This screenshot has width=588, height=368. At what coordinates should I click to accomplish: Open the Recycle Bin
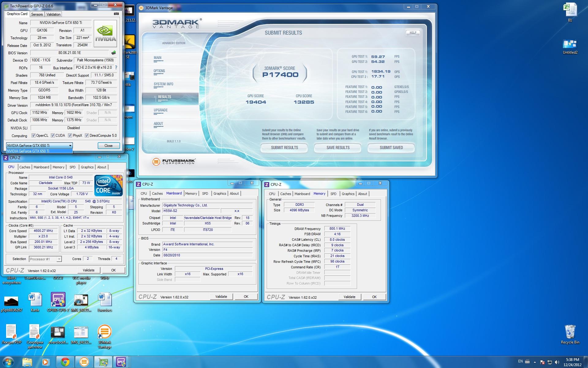570,334
